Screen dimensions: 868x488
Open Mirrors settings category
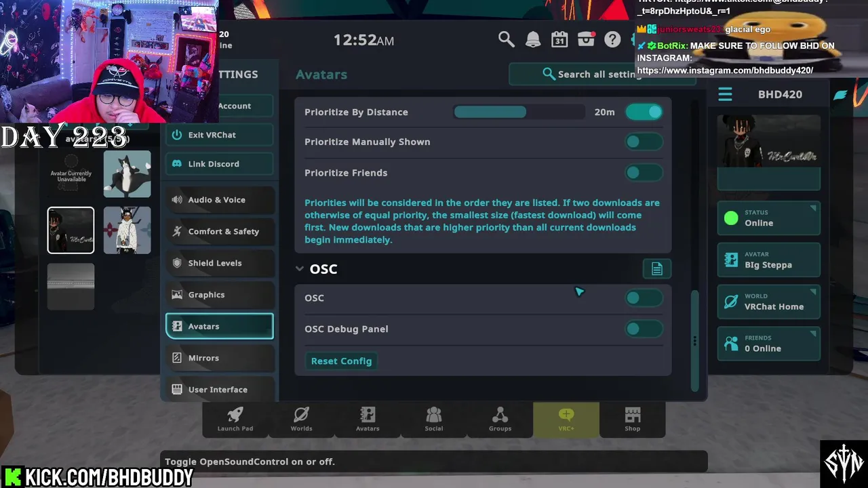[x=220, y=358]
